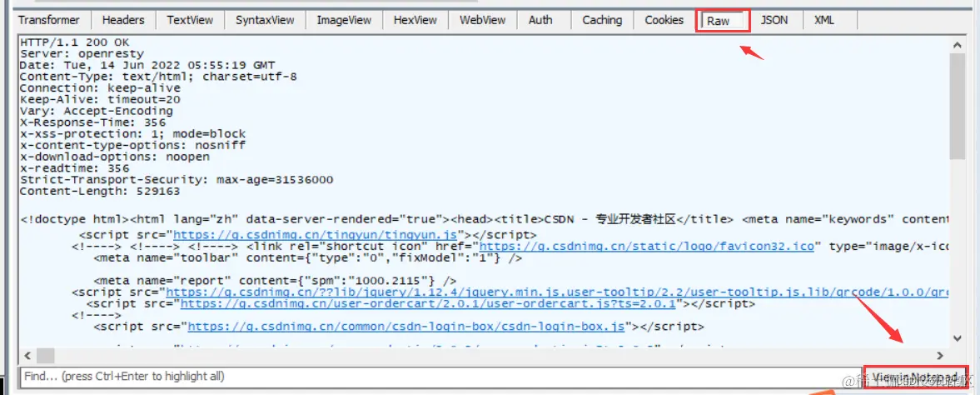Open the Auth tab

[x=540, y=20]
